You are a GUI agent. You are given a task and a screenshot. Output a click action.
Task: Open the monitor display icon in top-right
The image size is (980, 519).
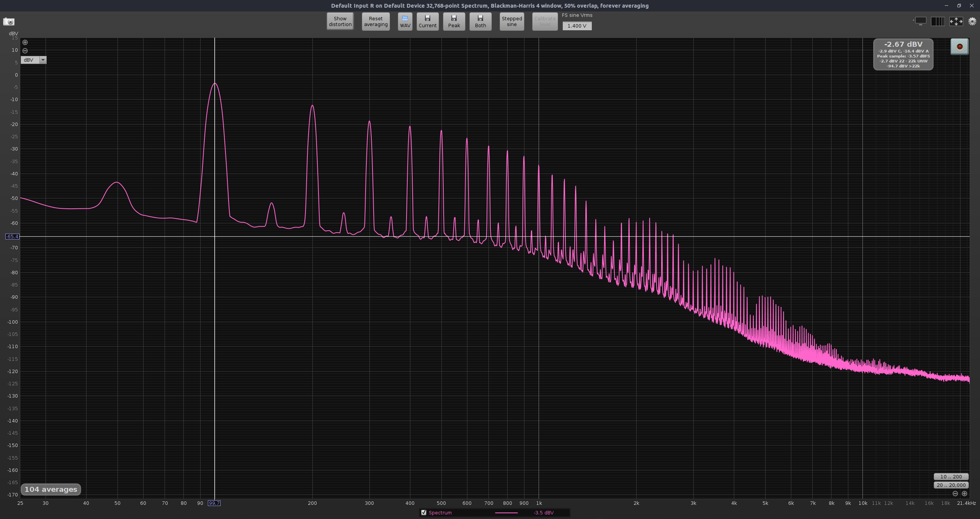[920, 21]
